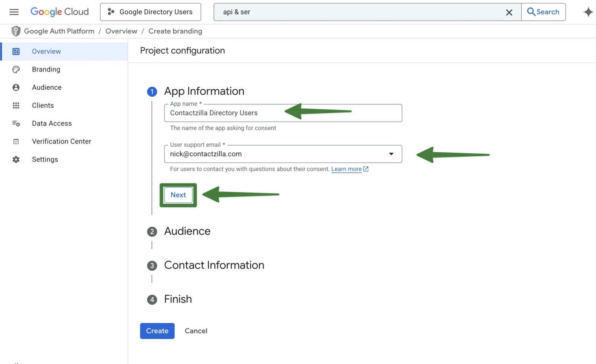
Task: Click the Audience person icon
Action: coord(16,87)
